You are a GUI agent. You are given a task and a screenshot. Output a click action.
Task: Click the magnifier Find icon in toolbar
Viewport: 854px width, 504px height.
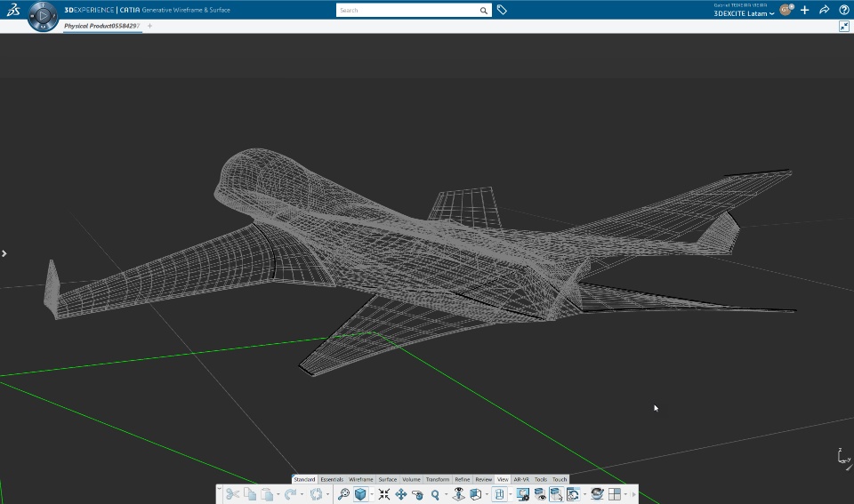click(x=343, y=494)
